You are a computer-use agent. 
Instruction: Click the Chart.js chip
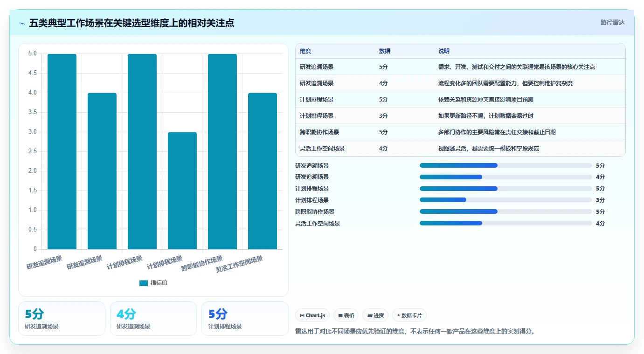(x=312, y=315)
